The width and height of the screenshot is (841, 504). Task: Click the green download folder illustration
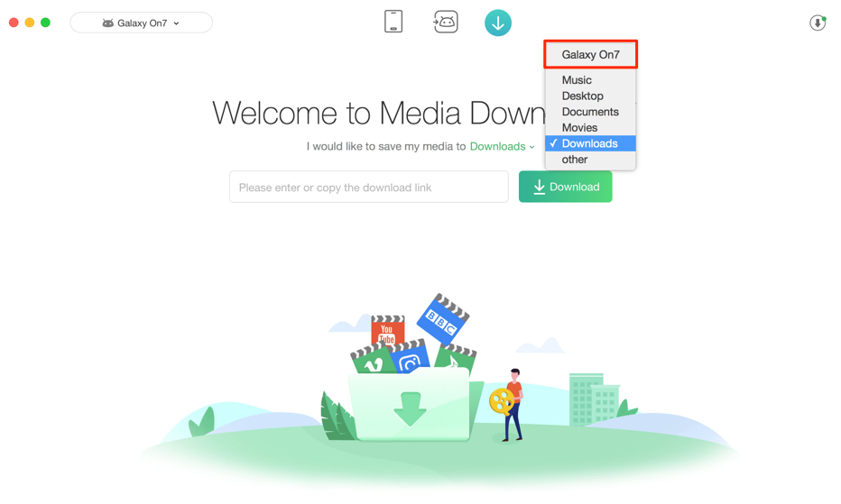tap(411, 406)
